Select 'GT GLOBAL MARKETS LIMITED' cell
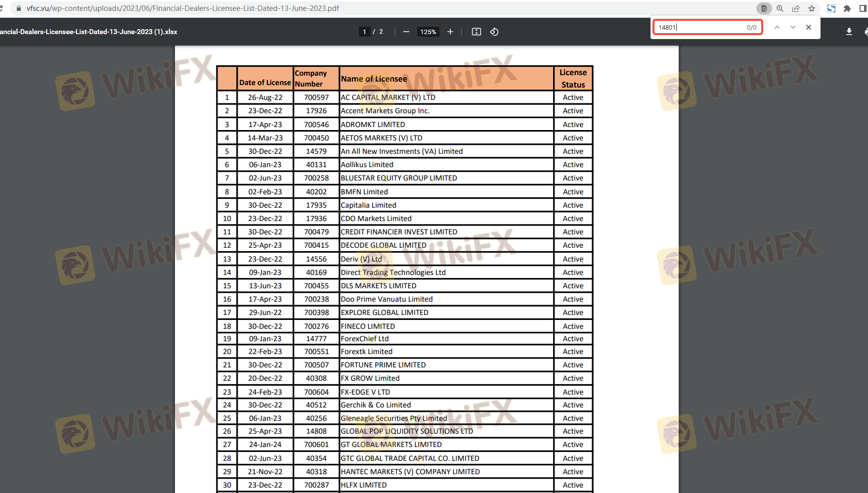868x493 pixels. (x=391, y=445)
